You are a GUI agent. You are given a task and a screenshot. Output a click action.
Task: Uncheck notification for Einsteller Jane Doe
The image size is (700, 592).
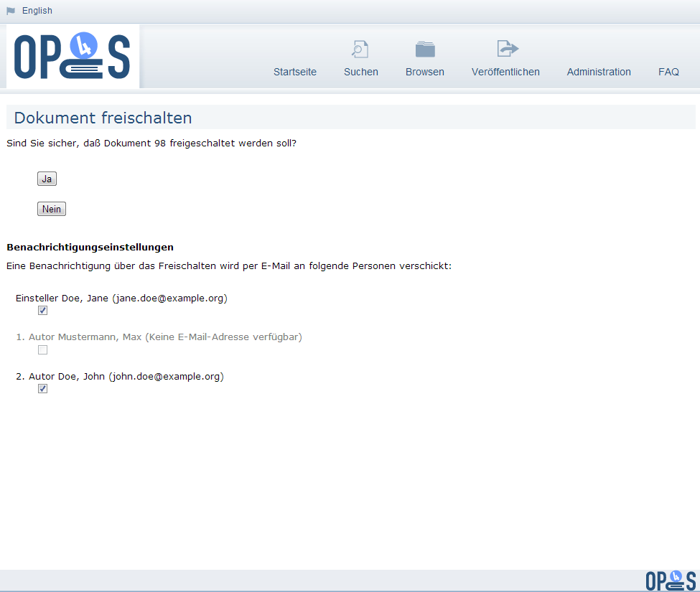tap(42, 311)
